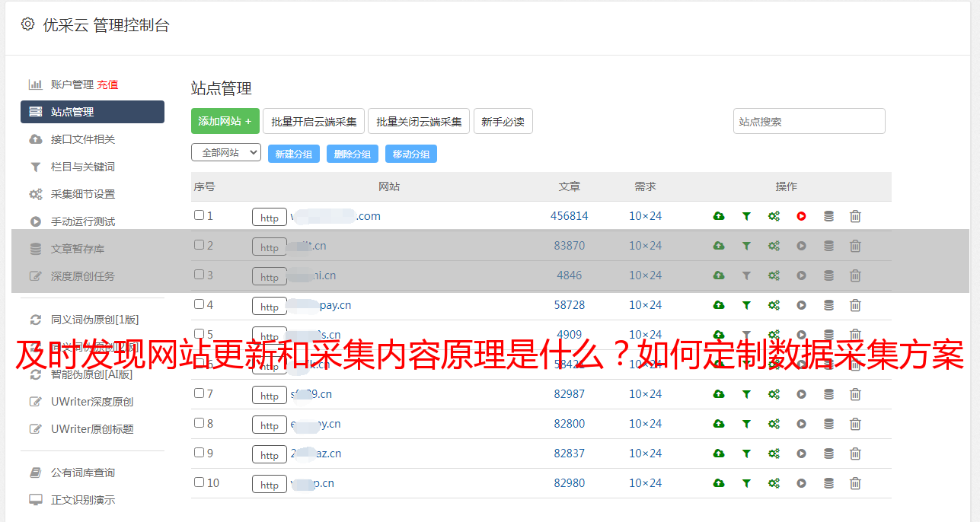Click the trash icon in row 10
The image size is (980, 522).
coord(855,483)
